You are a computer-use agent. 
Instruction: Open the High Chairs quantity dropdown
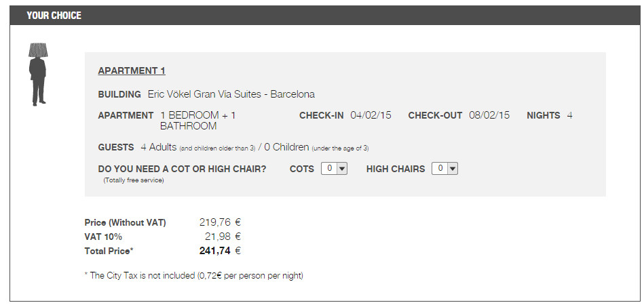tap(444, 169)
